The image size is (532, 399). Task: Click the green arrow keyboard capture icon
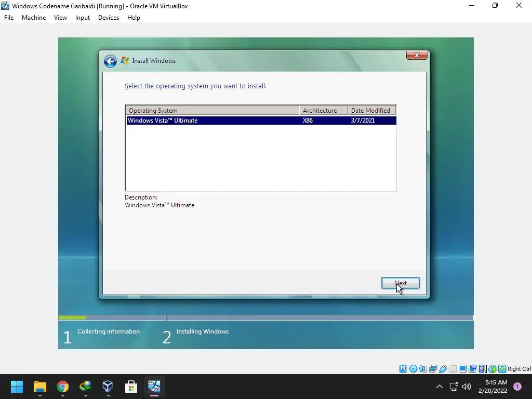pos(502,368)
